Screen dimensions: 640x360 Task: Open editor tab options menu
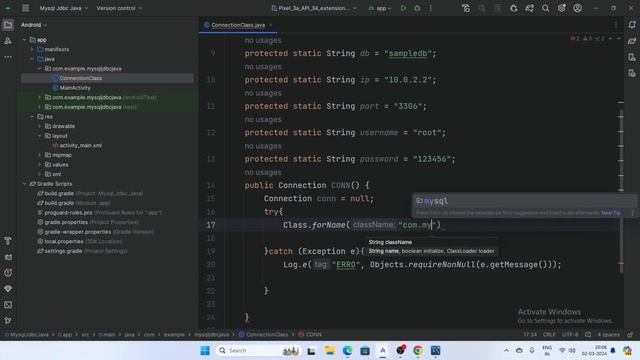pyautogui.click(x=616, y=25)
